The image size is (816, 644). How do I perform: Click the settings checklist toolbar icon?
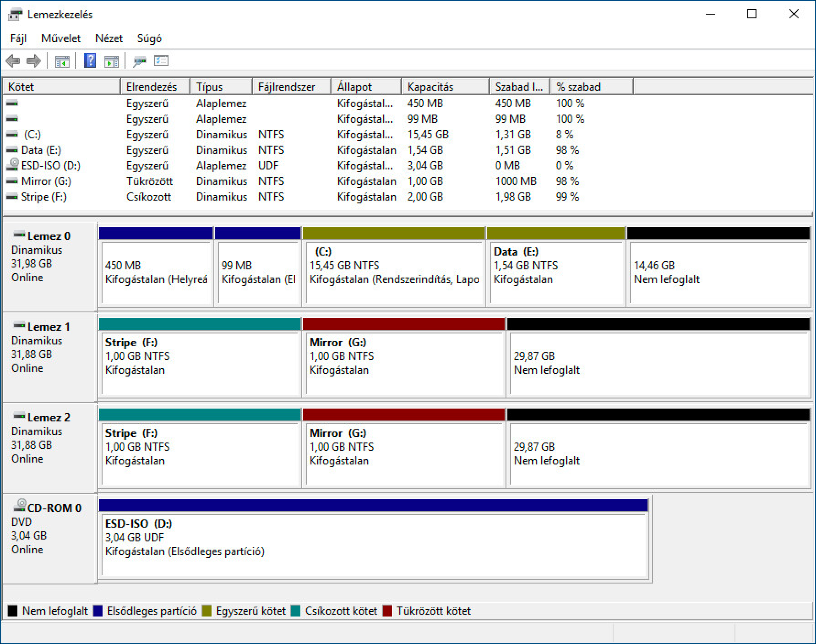(161, 60)
